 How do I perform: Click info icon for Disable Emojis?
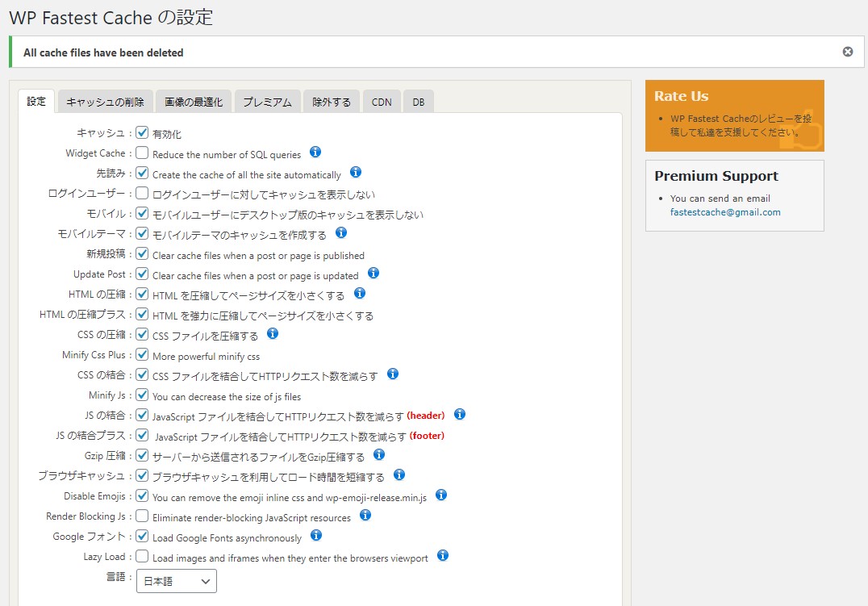pyautogui.click(x=441, y=495)
